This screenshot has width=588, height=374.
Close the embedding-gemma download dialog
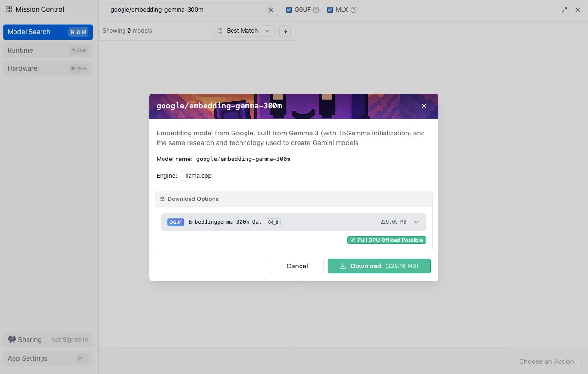[x=424, y=106]
